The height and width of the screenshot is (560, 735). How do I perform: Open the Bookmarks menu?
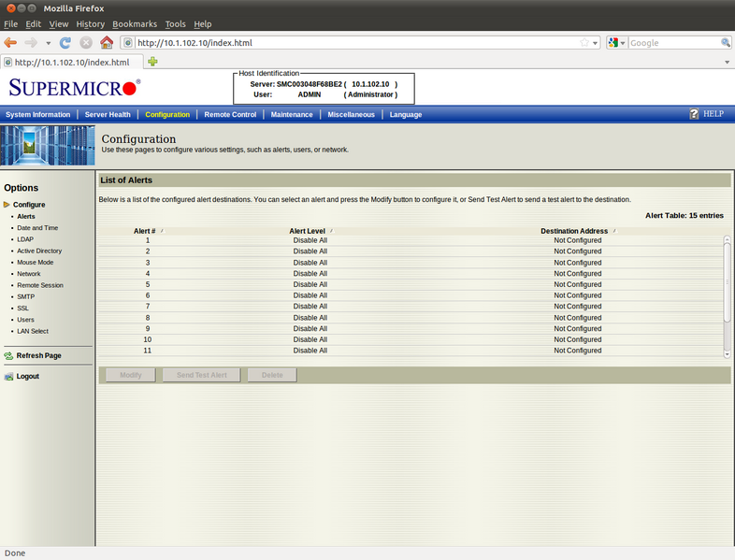pos(135,24)
